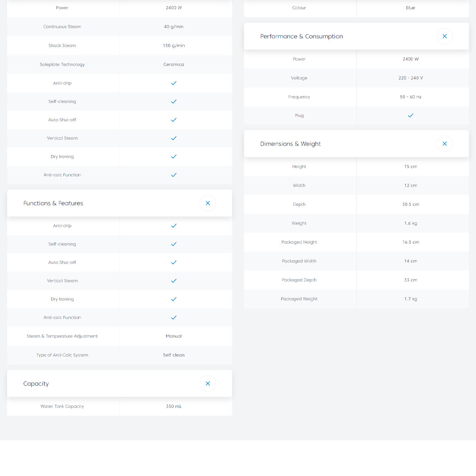476x476 pixels.
Task: Click the Shock Steam 150 g/min value
Action: 174,46
